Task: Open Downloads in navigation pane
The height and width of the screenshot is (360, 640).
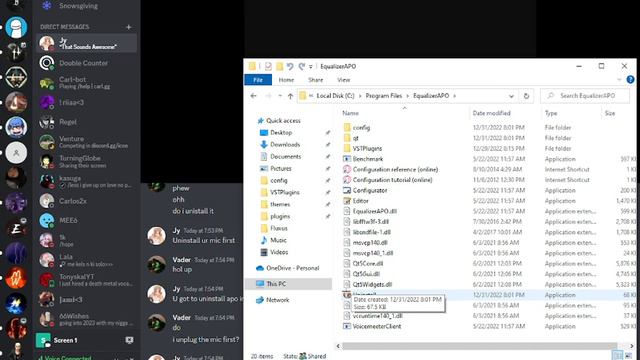Action: 285,144
